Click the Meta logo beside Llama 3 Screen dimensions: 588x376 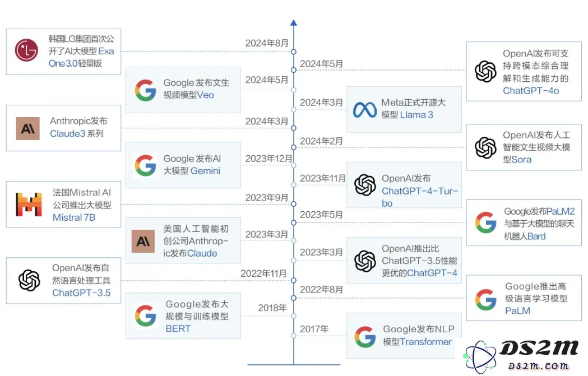tap(364, 109)
